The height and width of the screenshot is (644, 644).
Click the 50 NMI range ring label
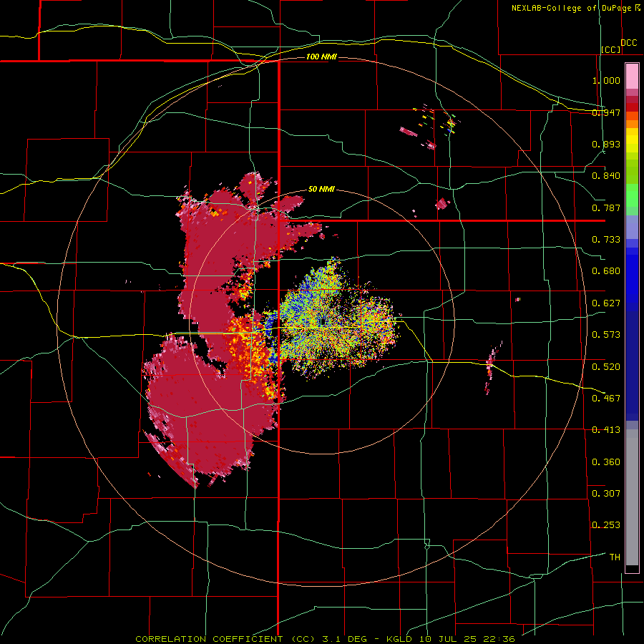321,189
